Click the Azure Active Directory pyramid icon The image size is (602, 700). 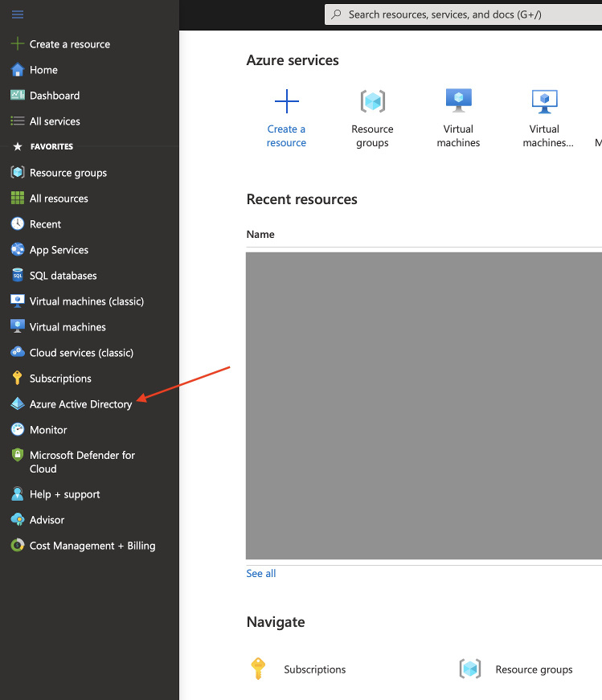tap(18, 403)
